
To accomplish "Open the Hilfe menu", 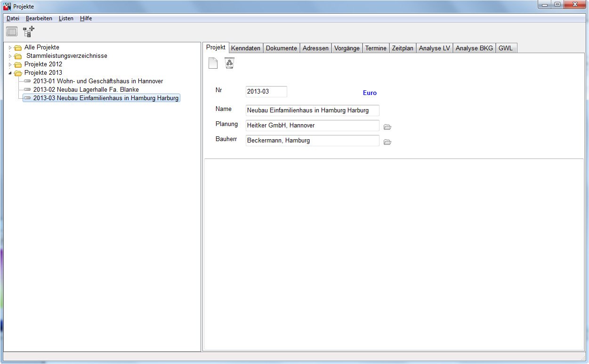I will (86, 18).
